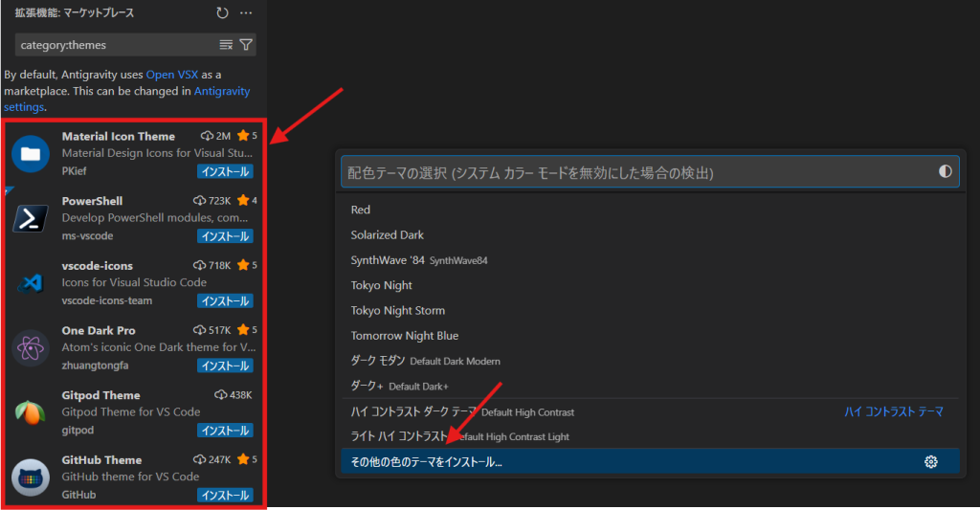Click the Material Icon Theme folder icon
The width and height of the screenshot is (980, 510).
coord(31,153)
